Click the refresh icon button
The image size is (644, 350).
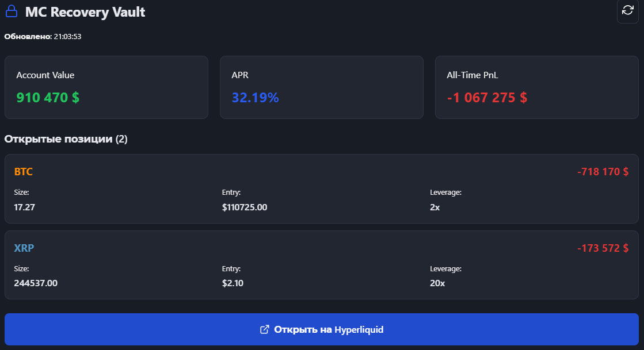628,11
